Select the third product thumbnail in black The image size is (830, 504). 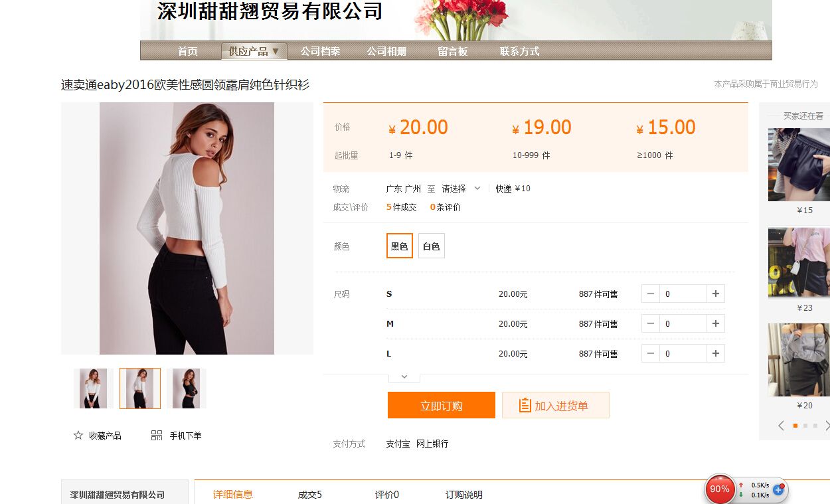click(x=187, y=388)
